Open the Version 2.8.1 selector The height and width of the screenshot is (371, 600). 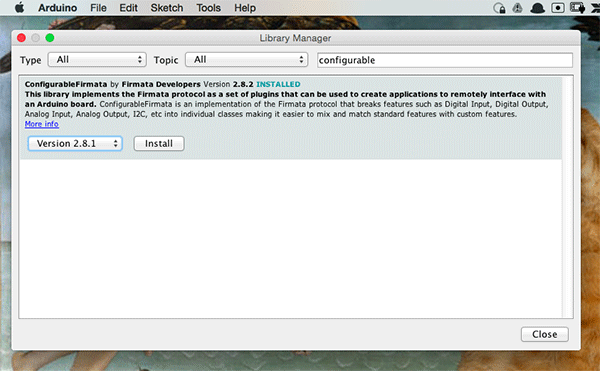click(75, 143)
